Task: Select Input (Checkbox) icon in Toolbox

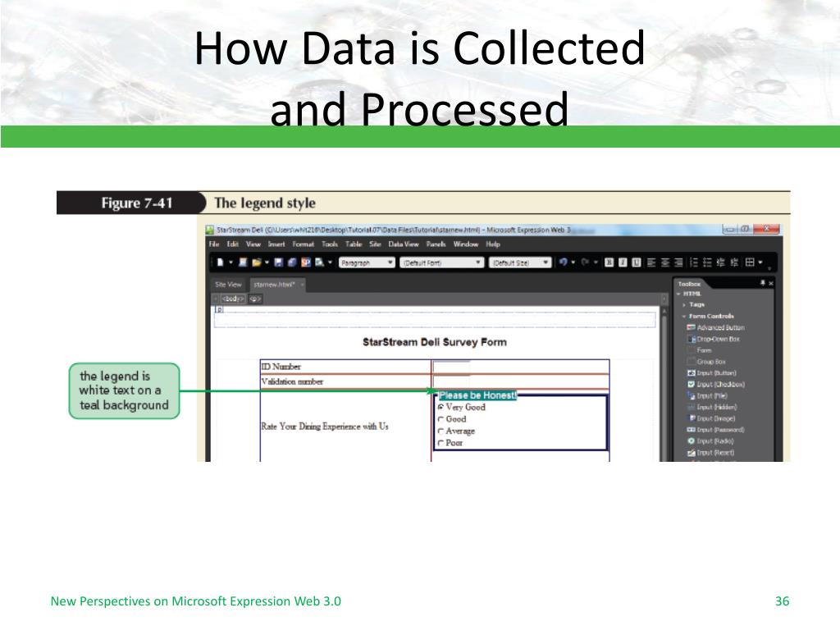Action: click(x=691, y=384)
